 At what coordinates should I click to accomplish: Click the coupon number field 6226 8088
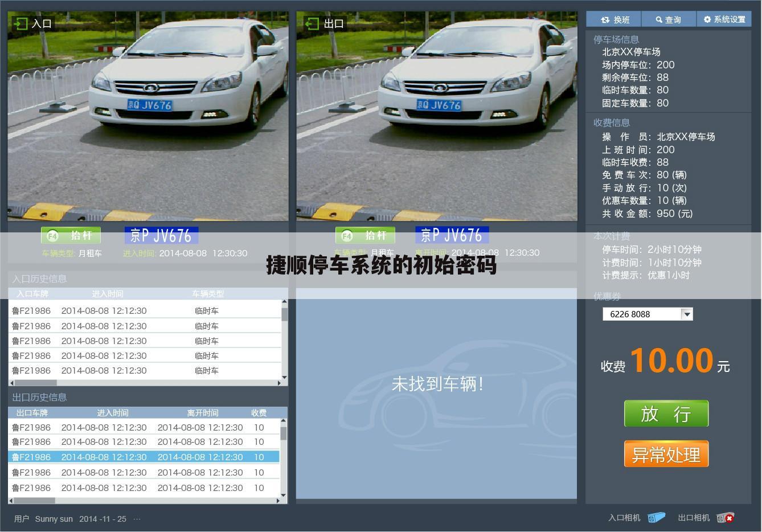(x=641, y=314)
